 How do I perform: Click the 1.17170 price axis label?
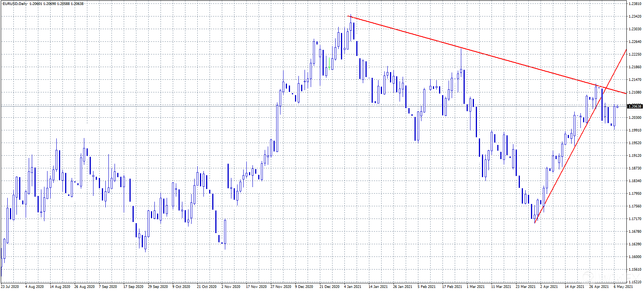pos(635,219)
